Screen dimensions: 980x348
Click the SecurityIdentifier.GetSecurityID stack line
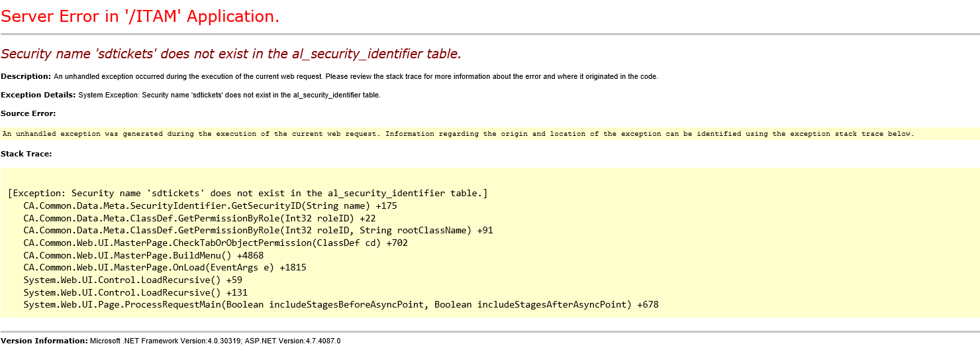pyautogui.click(x=210, y=205)
